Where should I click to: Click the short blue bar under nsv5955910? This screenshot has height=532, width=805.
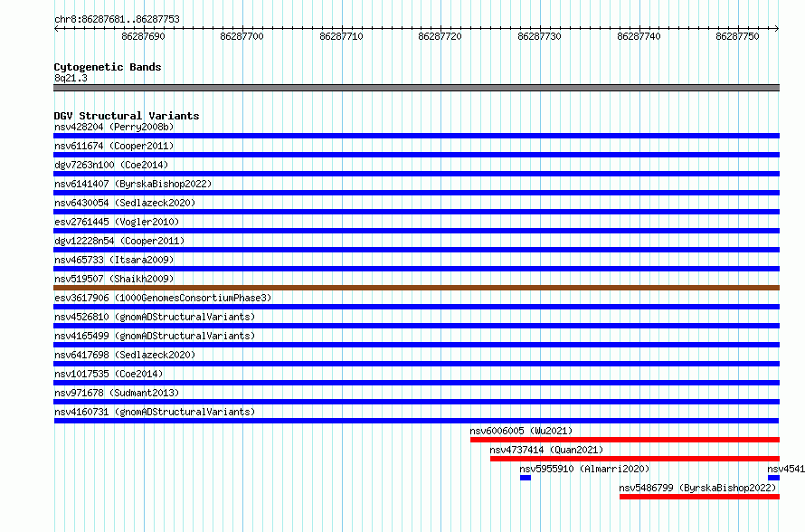(x=526, y=478)
